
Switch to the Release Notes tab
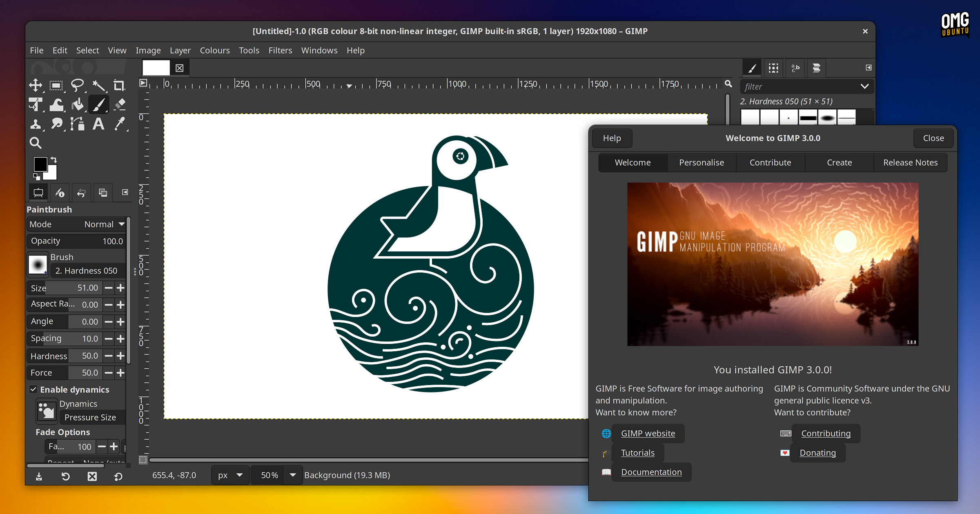click(910, 162)
